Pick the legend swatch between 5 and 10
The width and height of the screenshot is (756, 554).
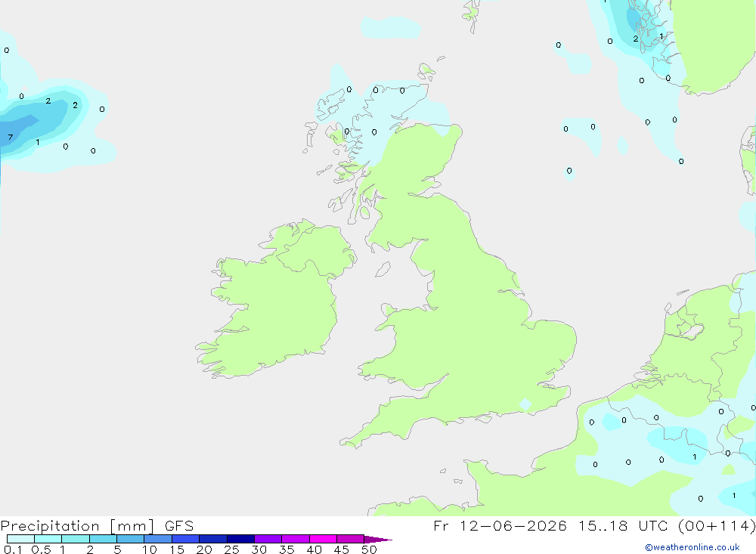click(x=130, y=539)
